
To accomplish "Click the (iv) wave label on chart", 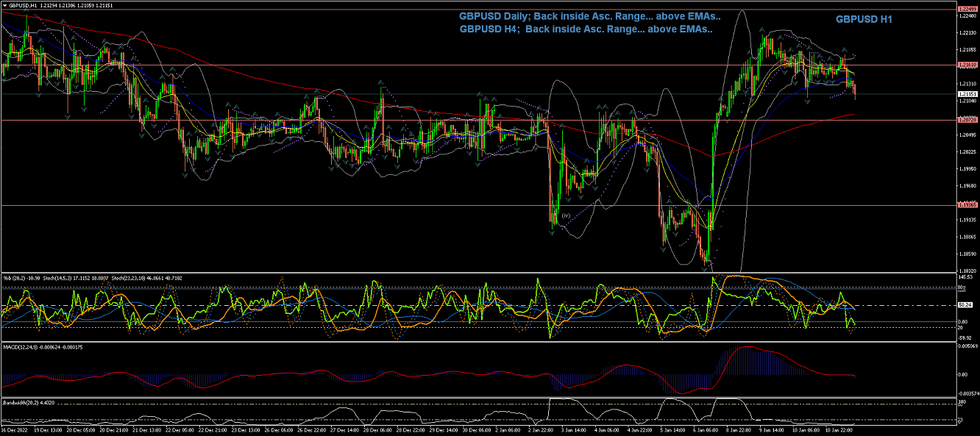I will pos(566,216).
